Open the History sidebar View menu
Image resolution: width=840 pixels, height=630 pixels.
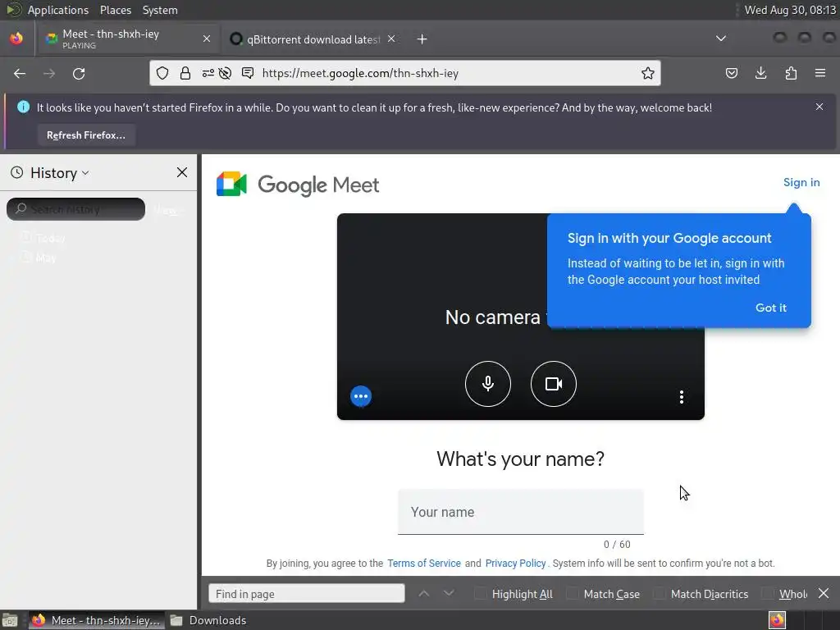pos(167,210)
